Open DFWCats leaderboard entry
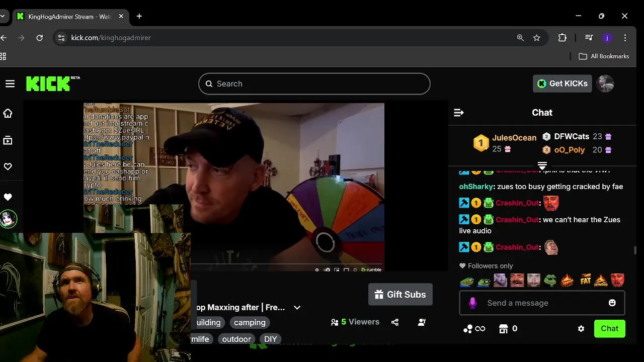This screenshot has width=644, height=362. 577,136
